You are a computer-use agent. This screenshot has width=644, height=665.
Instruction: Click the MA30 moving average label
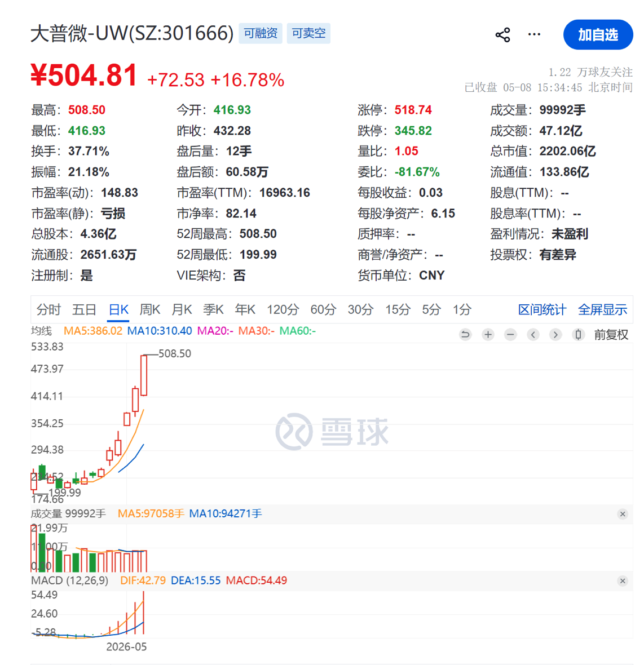pos(256,331)
